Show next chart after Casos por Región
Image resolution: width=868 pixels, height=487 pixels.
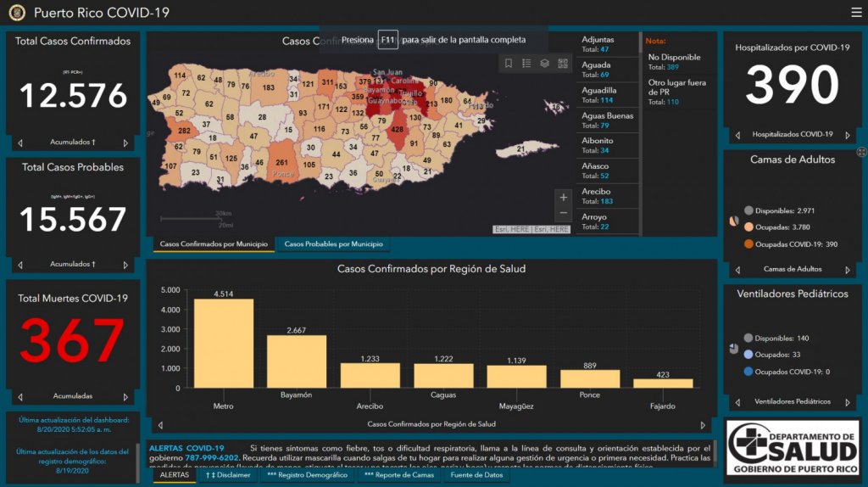(x=702, y=424)
